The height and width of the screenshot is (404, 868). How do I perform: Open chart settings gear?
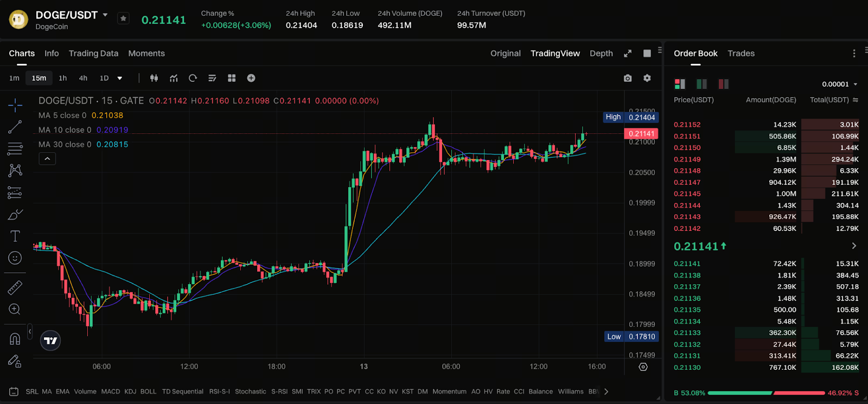pos(647,78)
